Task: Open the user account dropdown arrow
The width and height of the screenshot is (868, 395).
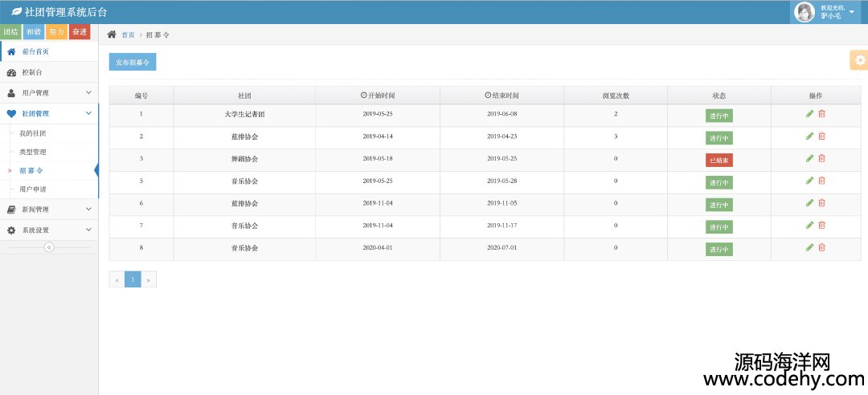Action: pos(852,12)
